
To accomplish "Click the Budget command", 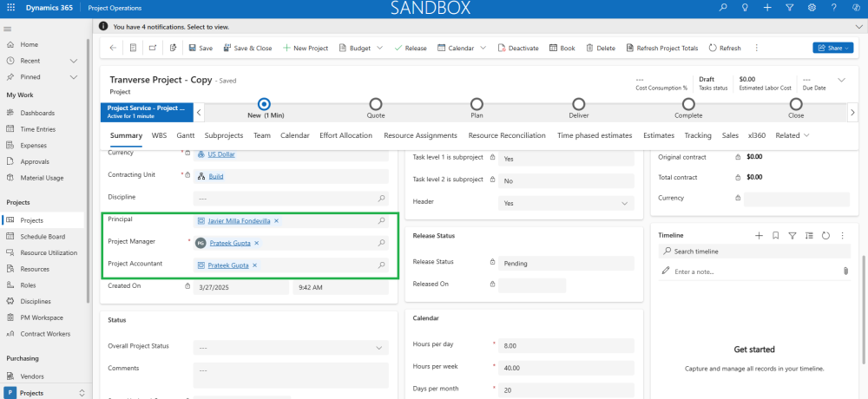I will [355, 49].
